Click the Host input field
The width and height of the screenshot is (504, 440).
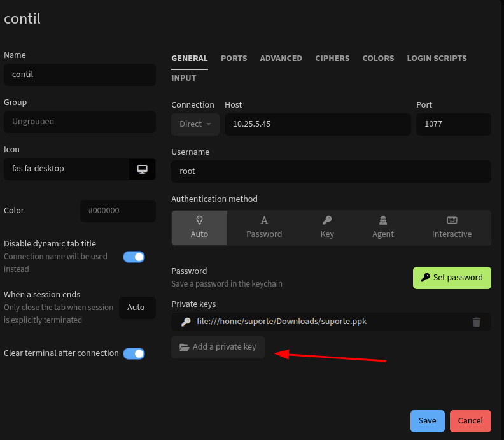click(318, 124)
